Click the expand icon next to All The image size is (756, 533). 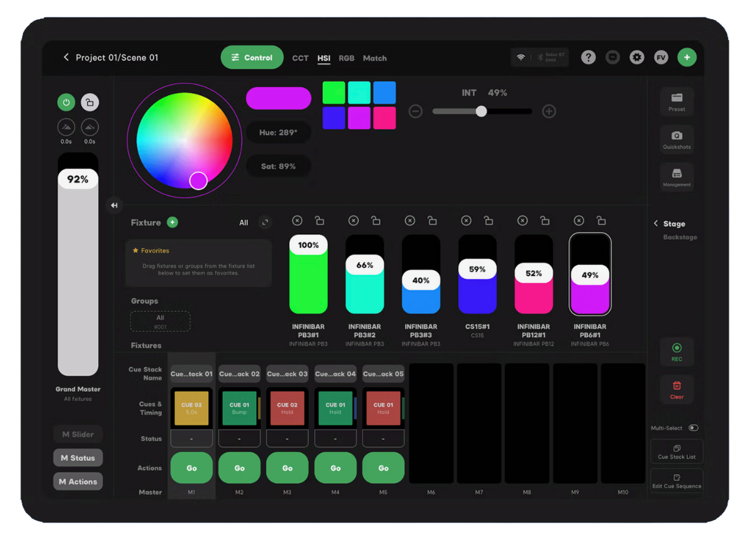pos(265,222)
